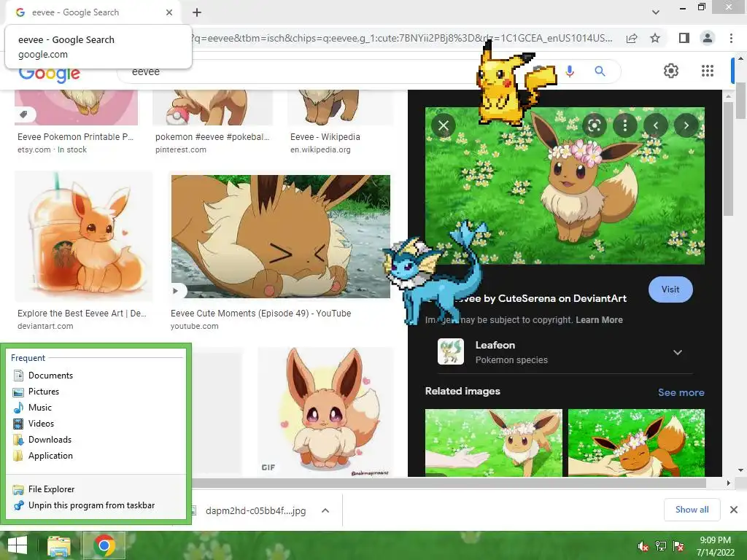Open Application folder from jump list

click(x=96, y=456)
